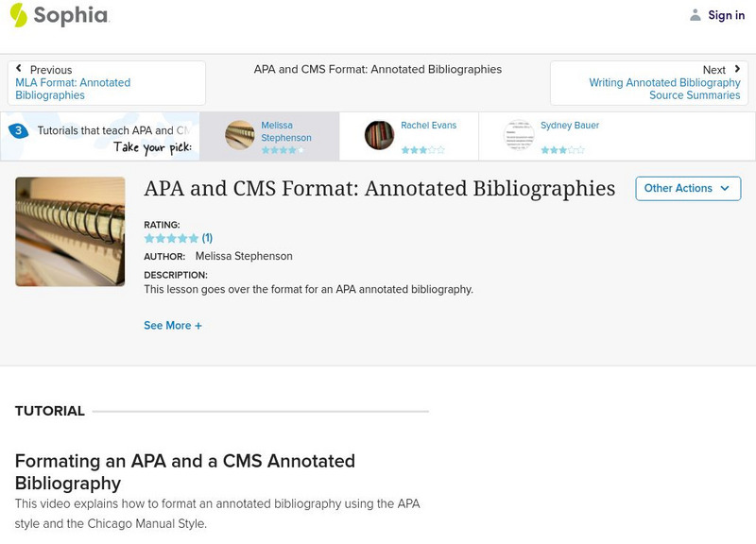Click the Sophia logo

61,15
